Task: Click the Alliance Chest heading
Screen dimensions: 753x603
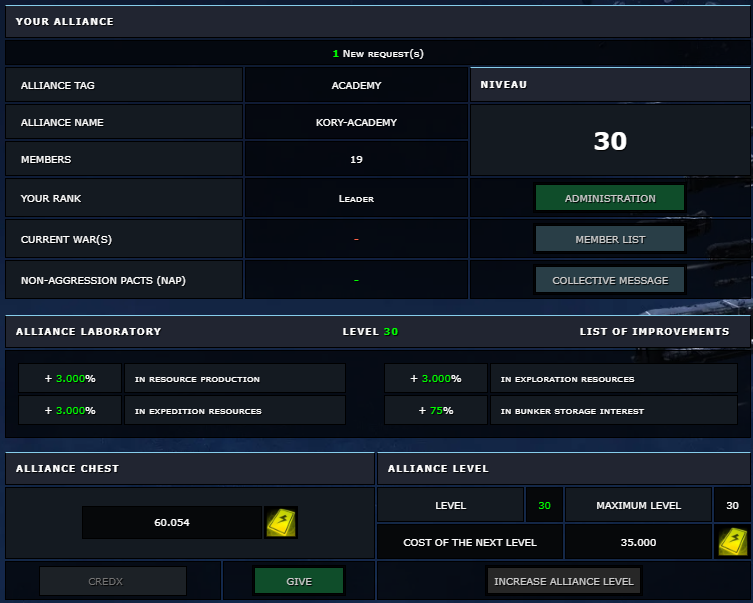Action: pyautogui.click(x=67, y=469)
